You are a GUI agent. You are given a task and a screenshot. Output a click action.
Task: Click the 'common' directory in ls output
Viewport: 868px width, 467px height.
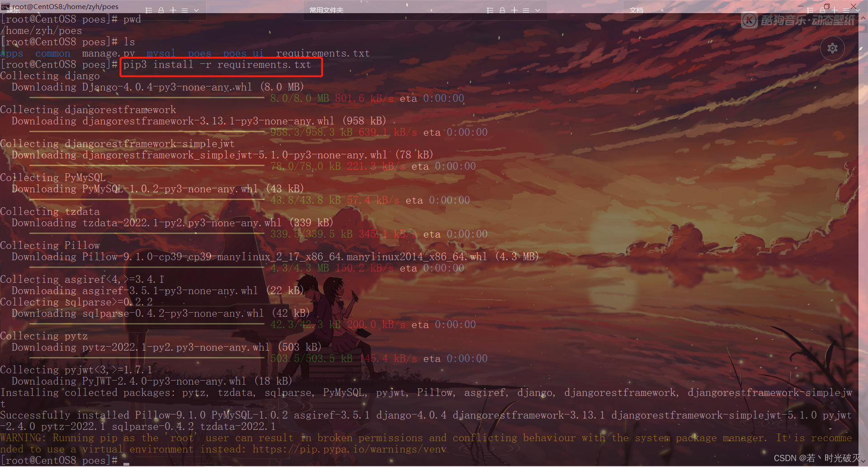click(53, 53)
